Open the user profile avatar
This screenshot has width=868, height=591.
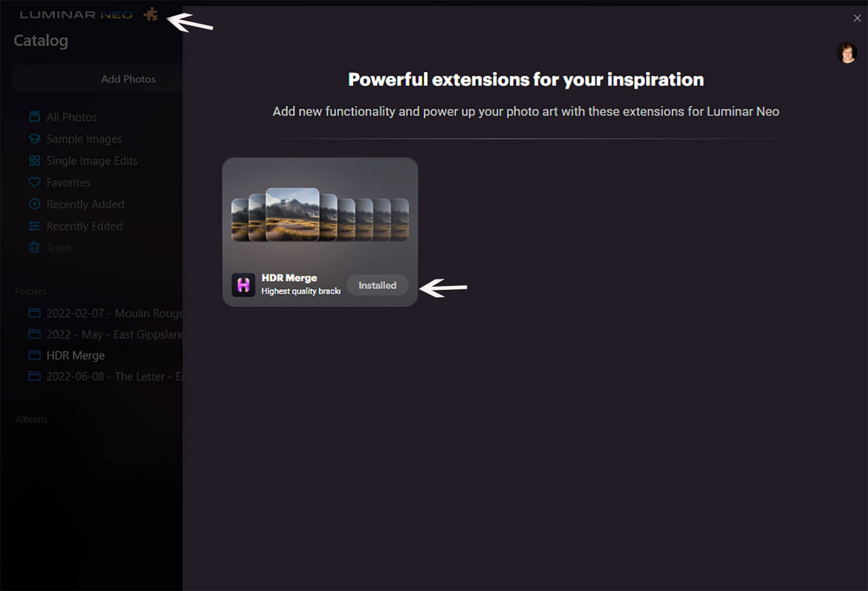(847, 53)
